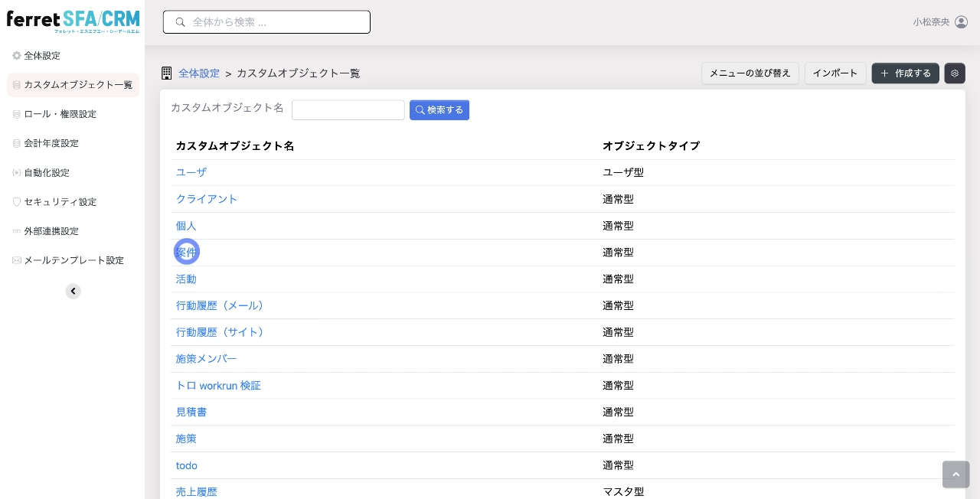
Task: Click ユーザ型 in the ユーザ row
Action: tap(623, 173)
